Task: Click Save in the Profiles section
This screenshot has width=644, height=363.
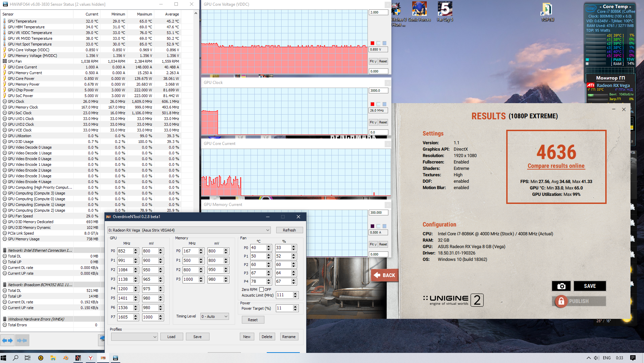Action: click(197, 337)
